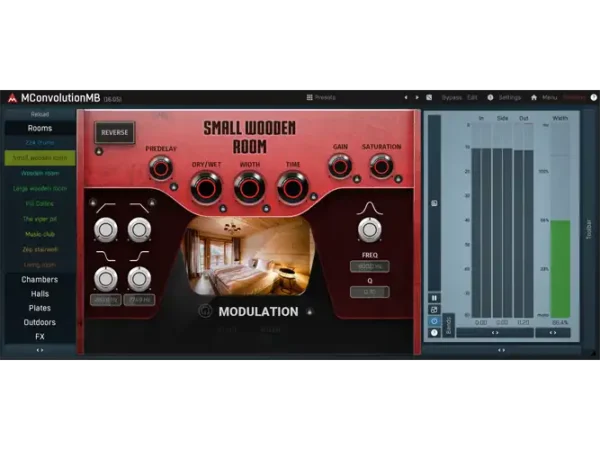Select Zep stairwell preset
600x450 pixels.
tap(40, 249)
